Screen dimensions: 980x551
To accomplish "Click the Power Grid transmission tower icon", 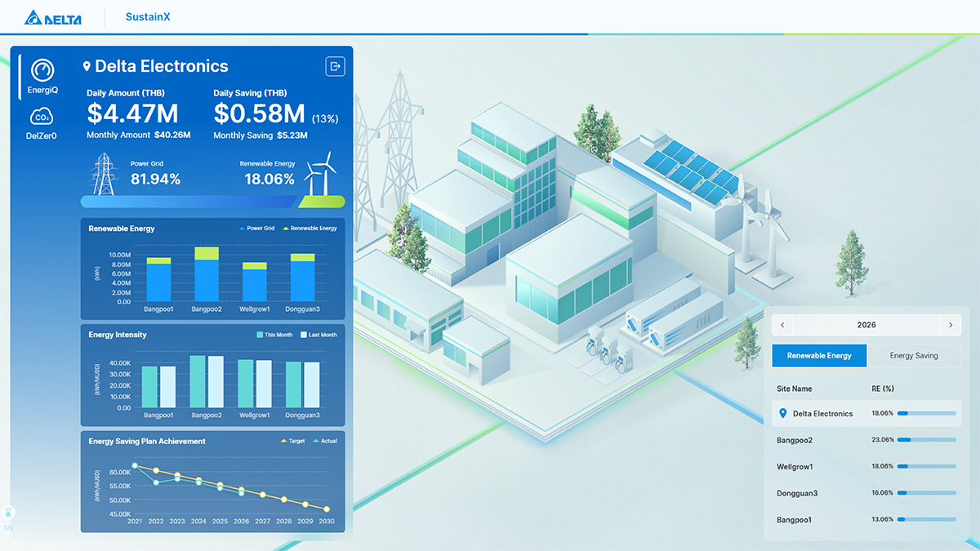I will pyautogui.click(x=103, y=175).
